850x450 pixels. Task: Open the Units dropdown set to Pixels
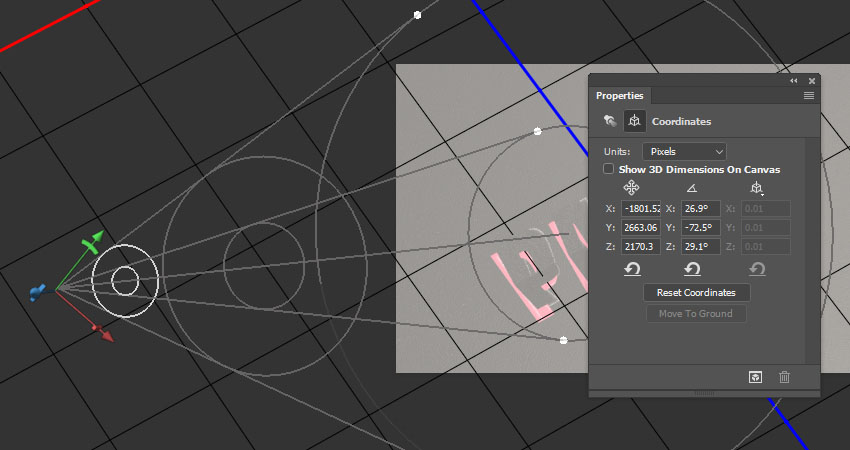(x=684, y=152)
